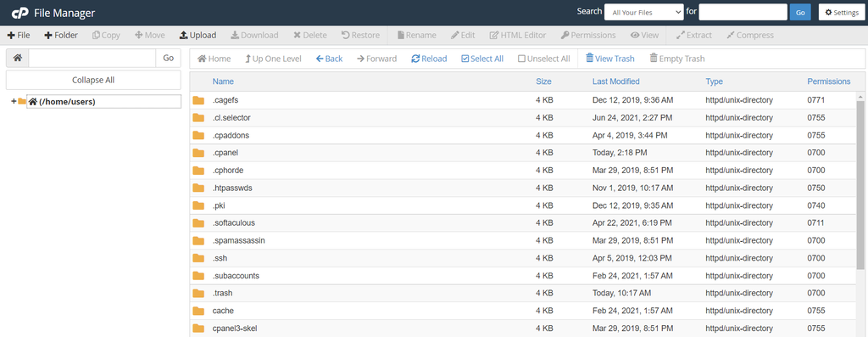Create a new file with +File

tap(19, 35)
